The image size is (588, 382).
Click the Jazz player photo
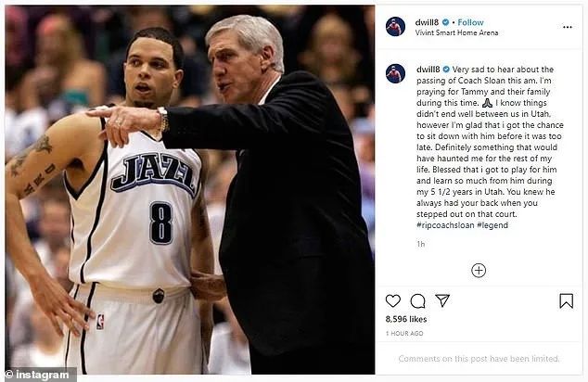pos(190,189)
